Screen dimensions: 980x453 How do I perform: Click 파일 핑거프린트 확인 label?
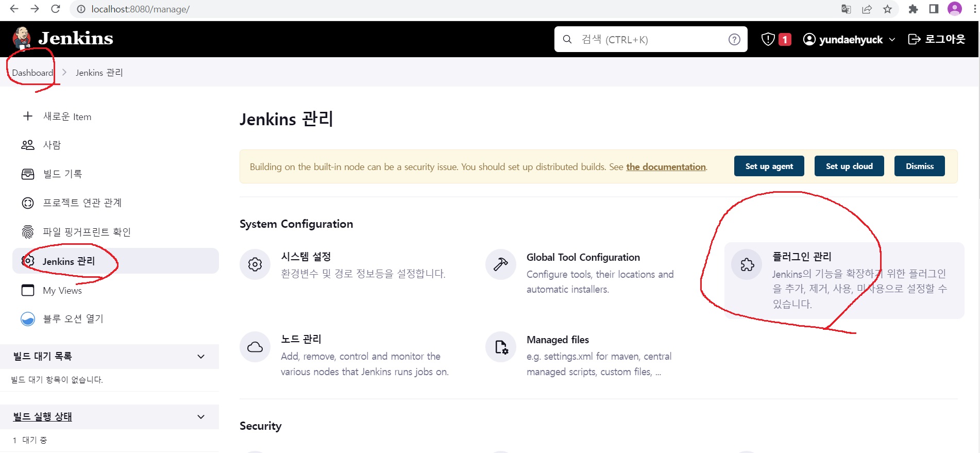[87, 232]
